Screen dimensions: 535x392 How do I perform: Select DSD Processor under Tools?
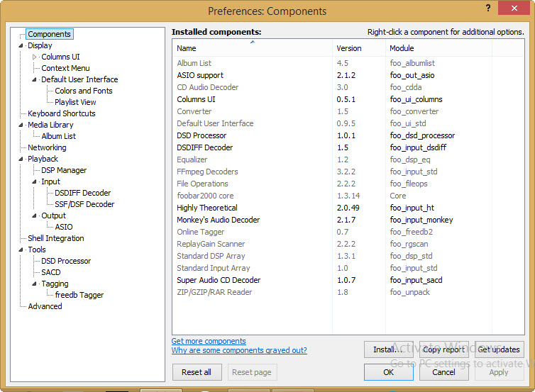click(x=66, y=261)
